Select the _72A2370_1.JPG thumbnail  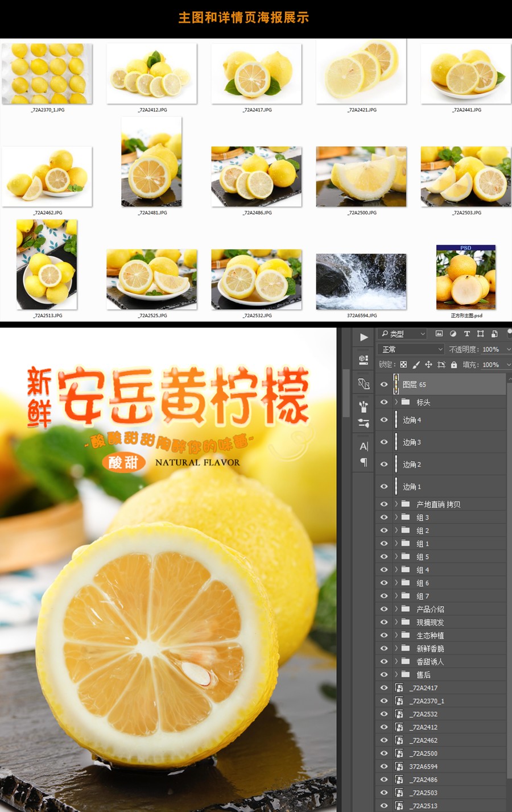tap(47, 73)
